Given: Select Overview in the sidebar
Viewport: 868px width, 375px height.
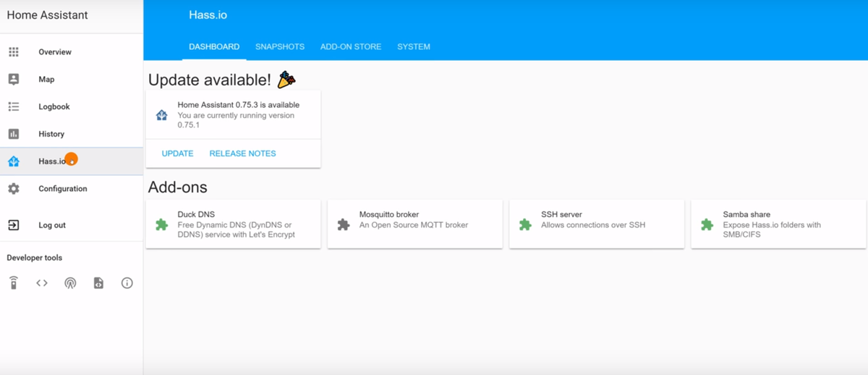Looking at the screenshot, I should pyautogui.click(x=55, y=52).
